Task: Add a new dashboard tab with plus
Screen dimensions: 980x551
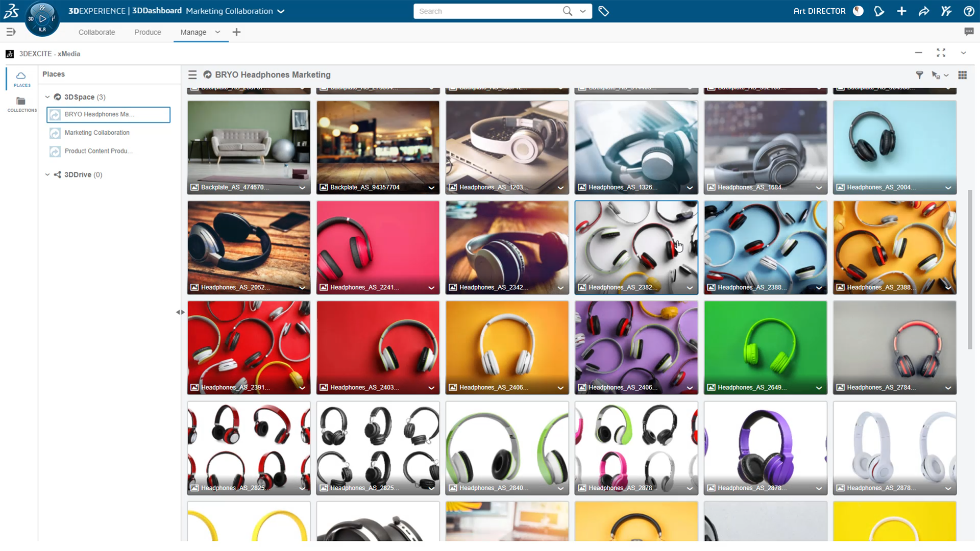Action: click(236, 32)
